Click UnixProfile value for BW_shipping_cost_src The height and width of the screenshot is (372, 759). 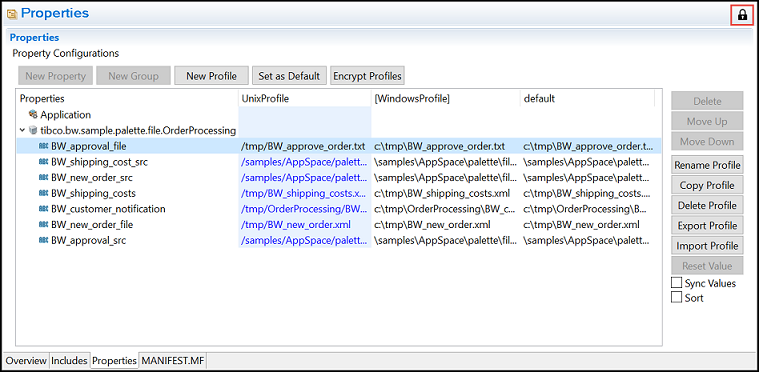[x=304, y=162]
